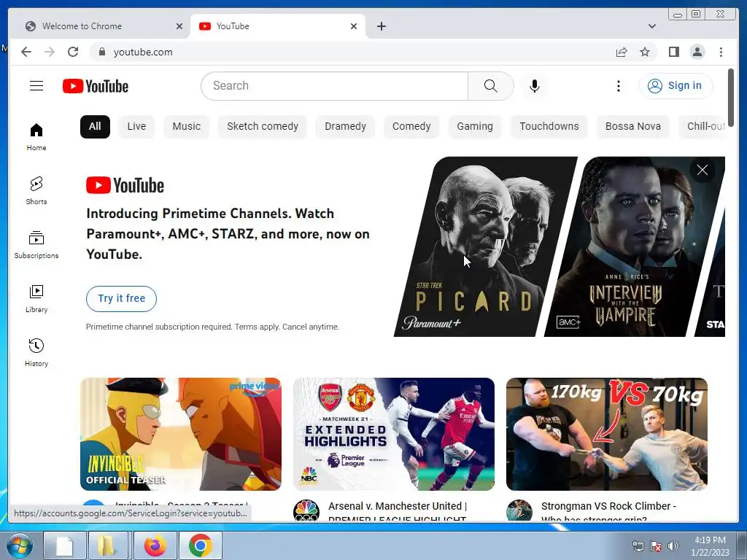
Task: Click the YouTube logo in the header
Action: click(x=96, y=86)
